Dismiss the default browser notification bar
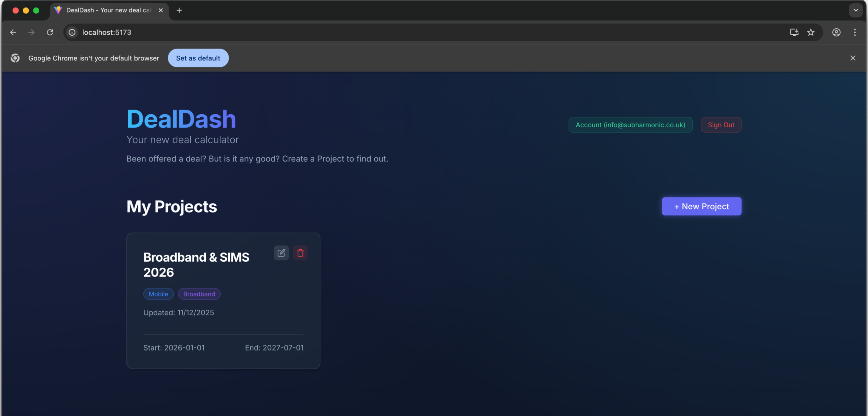Screen dimensions: 868x416 (853, 58)
